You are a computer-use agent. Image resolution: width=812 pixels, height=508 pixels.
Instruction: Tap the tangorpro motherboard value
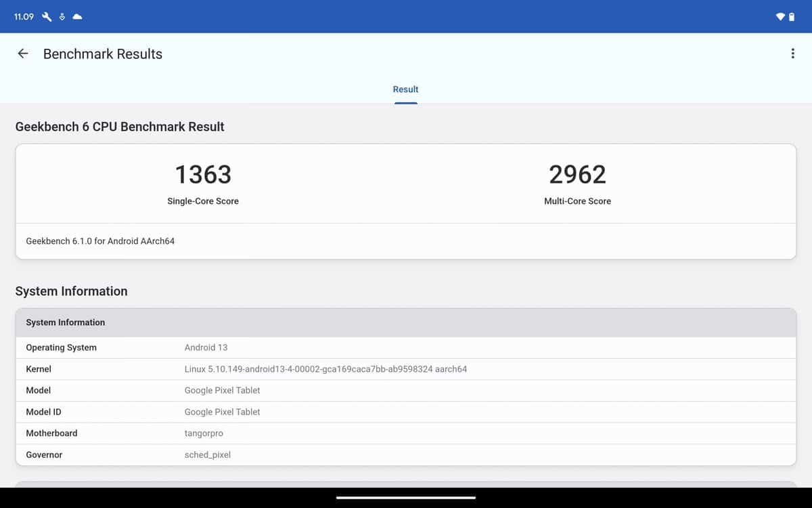pos(204,433)
